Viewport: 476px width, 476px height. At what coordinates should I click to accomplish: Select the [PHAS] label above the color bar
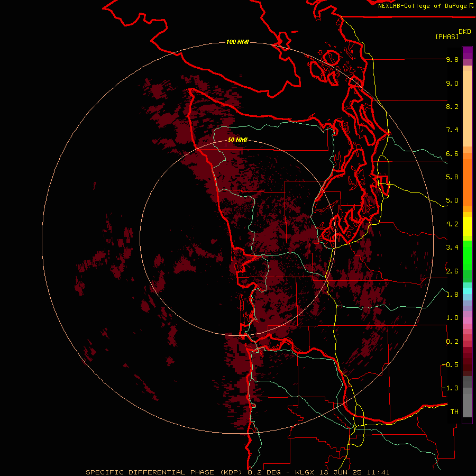click(447, 36)
